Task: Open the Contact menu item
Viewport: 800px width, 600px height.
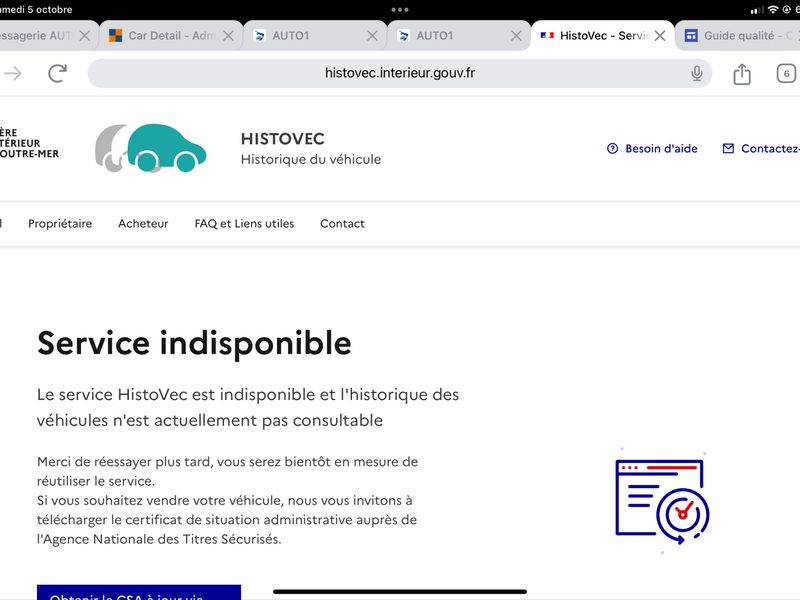Action: click(x=342, y=223)
